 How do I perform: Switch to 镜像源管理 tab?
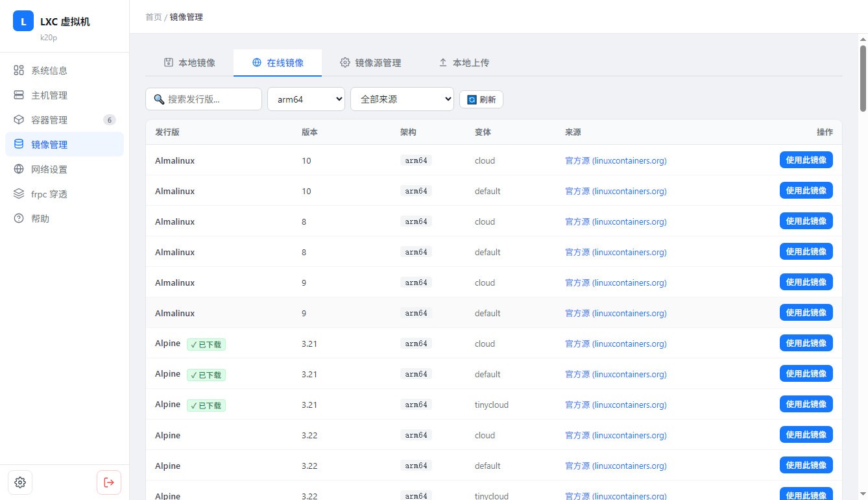coord(370,63)
